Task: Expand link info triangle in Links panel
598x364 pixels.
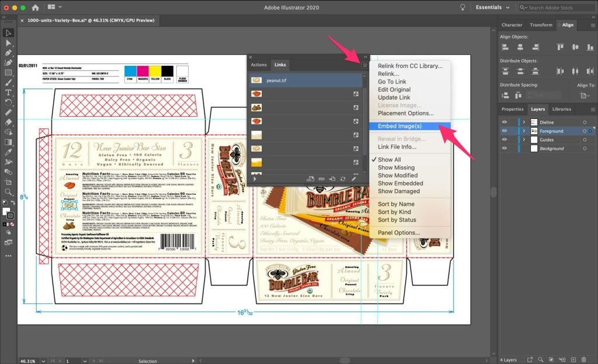Action: point(255,178)
